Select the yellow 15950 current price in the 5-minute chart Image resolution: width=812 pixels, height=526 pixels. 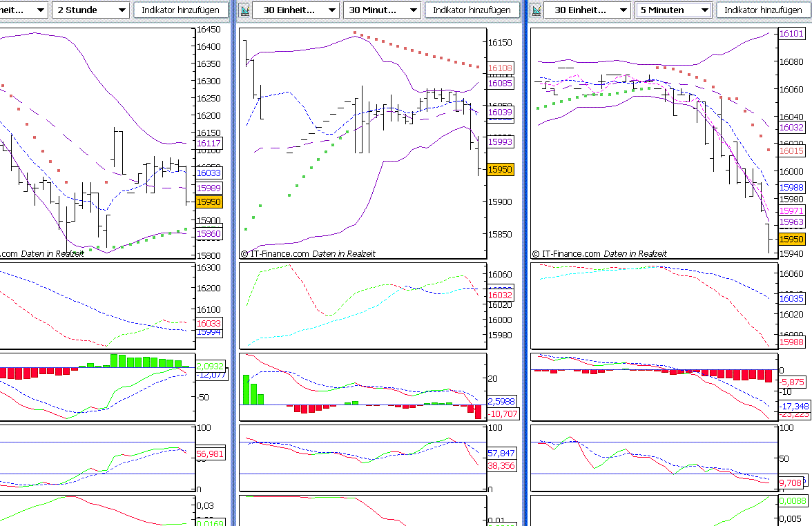pos(791,239)
